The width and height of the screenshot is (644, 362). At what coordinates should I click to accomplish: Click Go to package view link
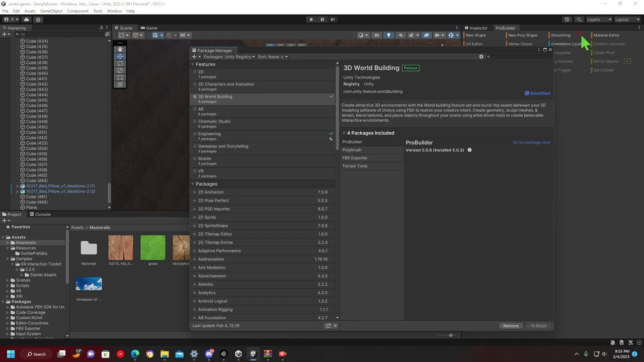[531, 142]
